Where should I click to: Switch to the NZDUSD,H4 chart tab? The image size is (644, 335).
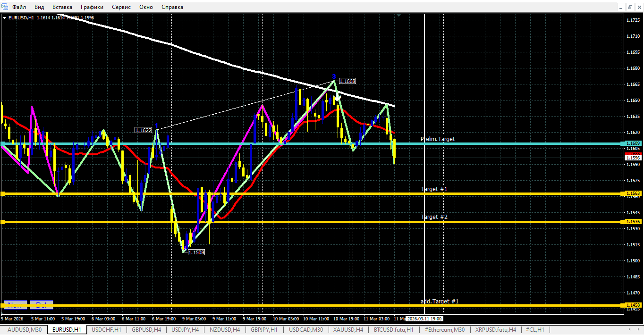tap(226, 329)
